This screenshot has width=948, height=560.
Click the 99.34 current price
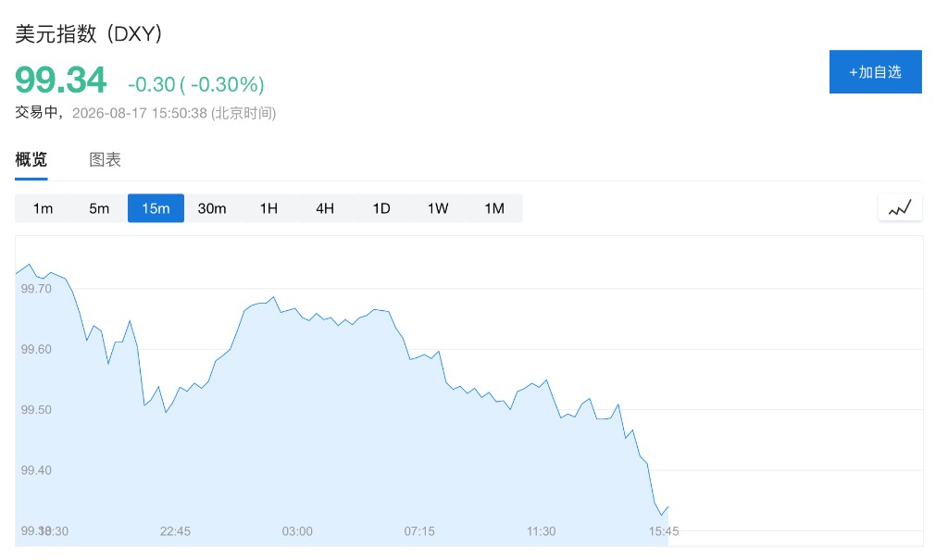60,80
